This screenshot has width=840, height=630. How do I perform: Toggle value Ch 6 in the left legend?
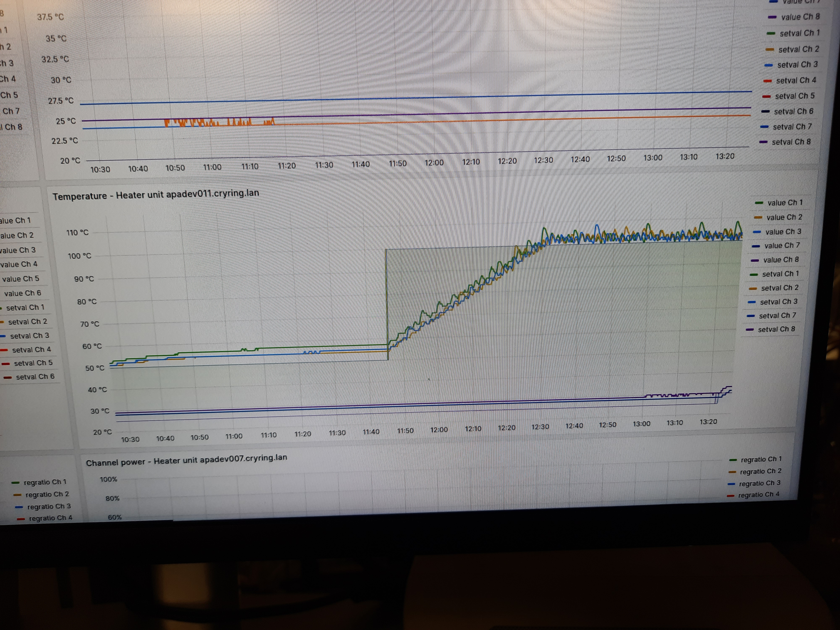[22, 293]
